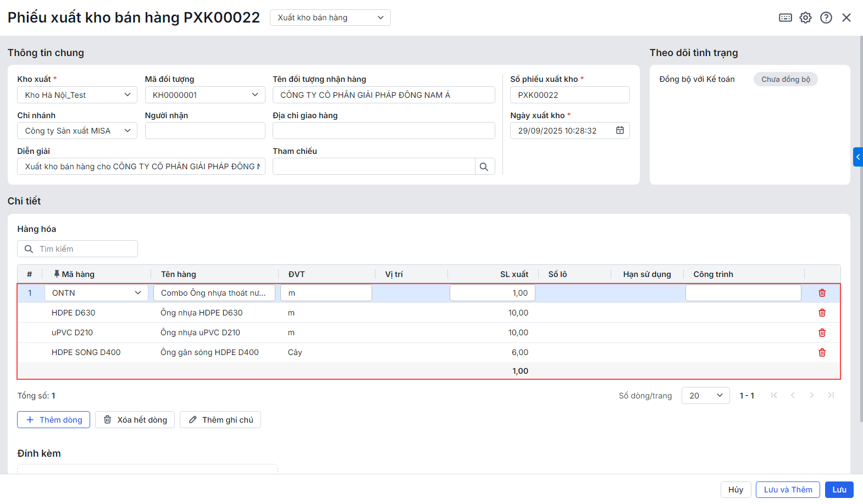Viewport: 863px width, 504px height.
Task: Click search icon in Tham chiếu field
Action: tap(484, 167)
